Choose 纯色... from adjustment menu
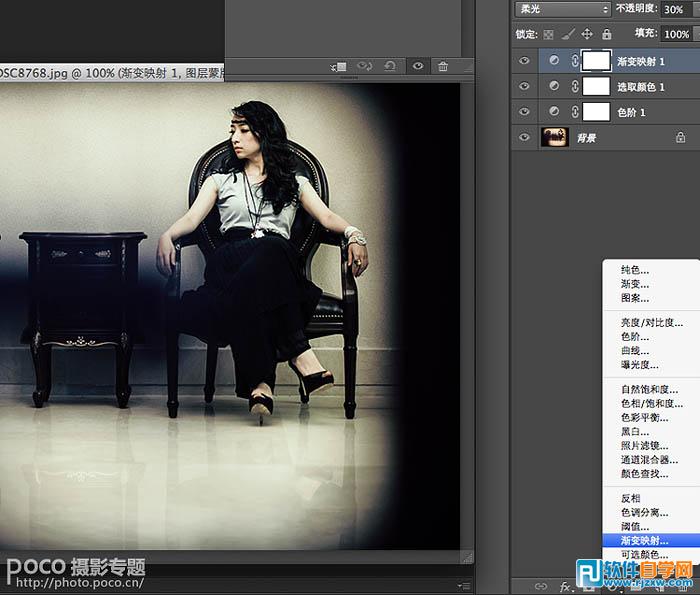 [x=635, y=270]
